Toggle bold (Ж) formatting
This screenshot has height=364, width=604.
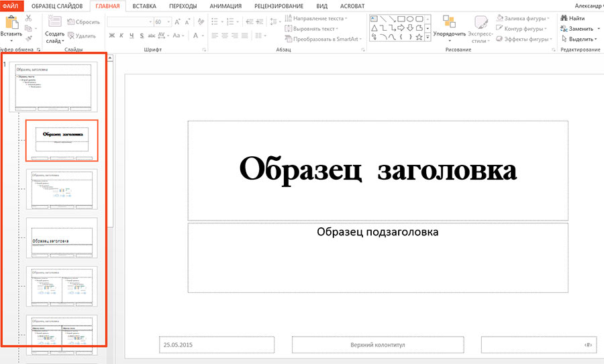coord(112,36)
